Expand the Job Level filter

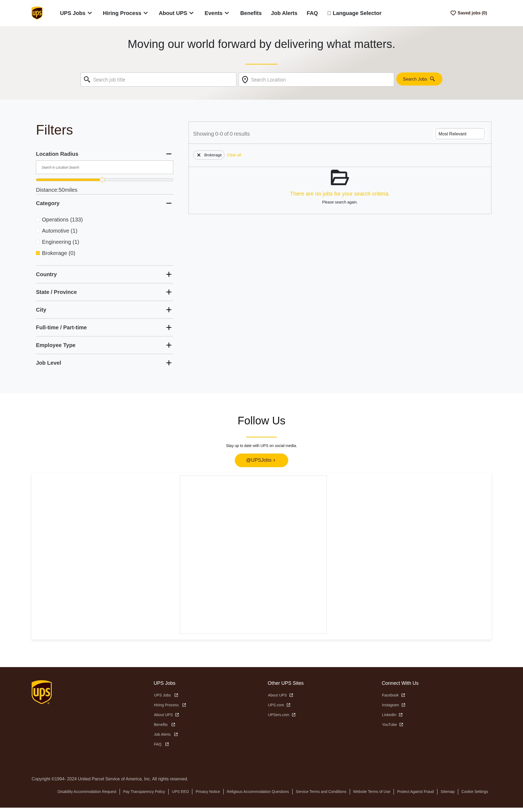[169, 363]
